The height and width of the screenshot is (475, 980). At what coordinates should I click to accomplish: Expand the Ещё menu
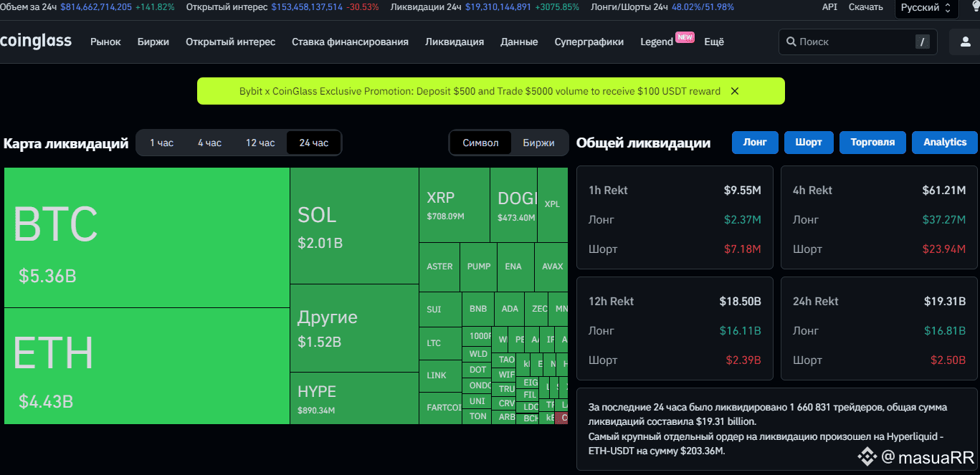coord(714,42)
